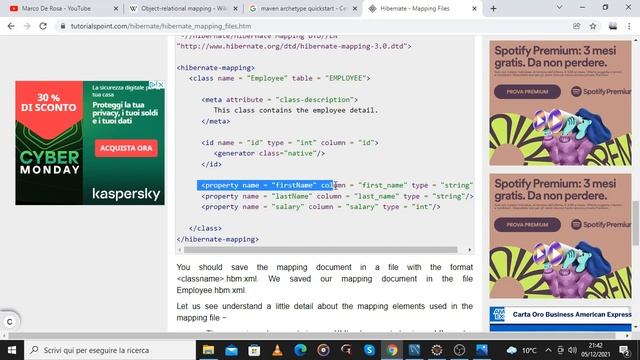Click the address bar URL
This screenshot has height=360, width=640.
coord(161,26)
